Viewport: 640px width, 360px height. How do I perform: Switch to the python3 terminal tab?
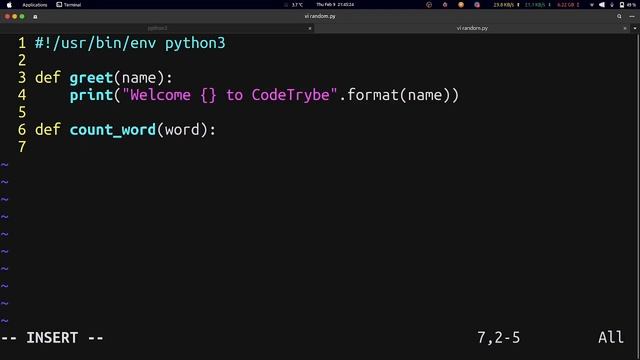pos(157,28)
